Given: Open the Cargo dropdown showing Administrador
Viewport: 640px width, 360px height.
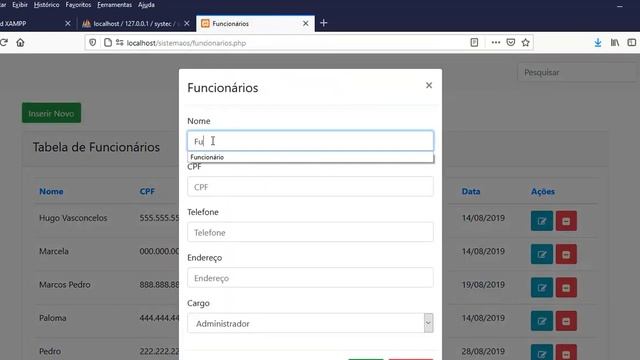Looking at the screenshot, I should [x=310, y=323].
